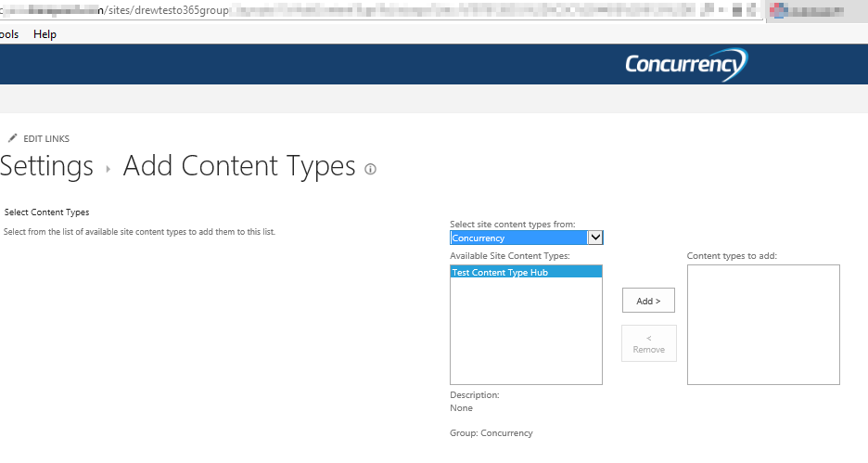Click the Concurrency logo in header
This screenshot has height=463, width=868.
coord(686,64)
